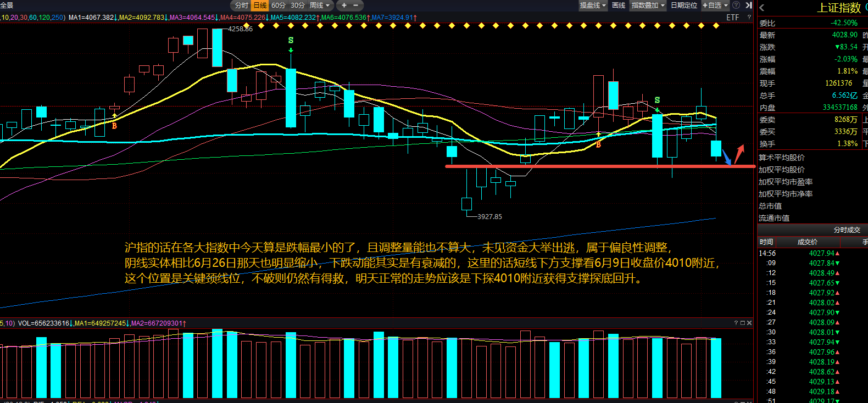Click the 现手 value 1261376
868x403 pixels.
[x=838, y=83]
